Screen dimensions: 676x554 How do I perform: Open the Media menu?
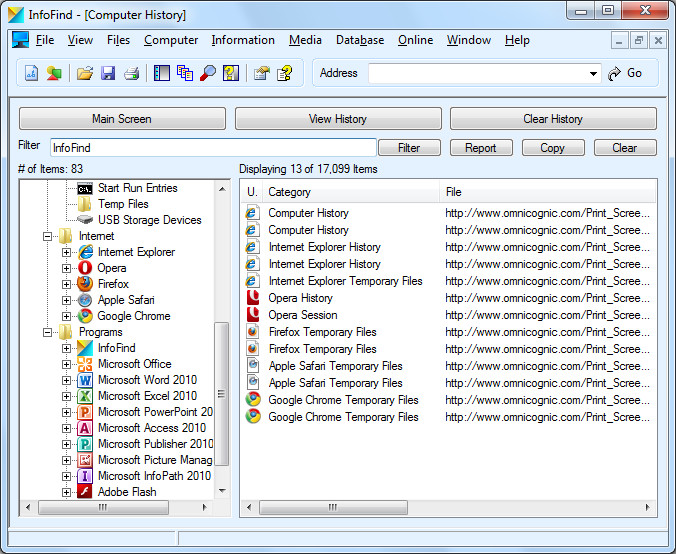(x=305, y=40)
